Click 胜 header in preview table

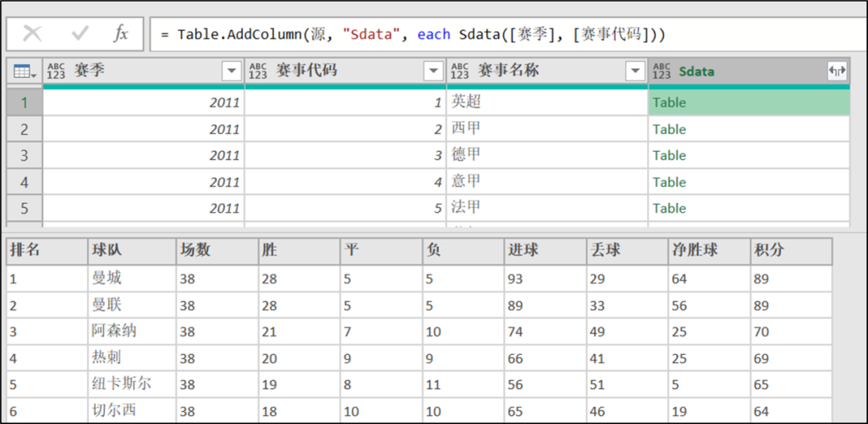(x=299, y=251)
